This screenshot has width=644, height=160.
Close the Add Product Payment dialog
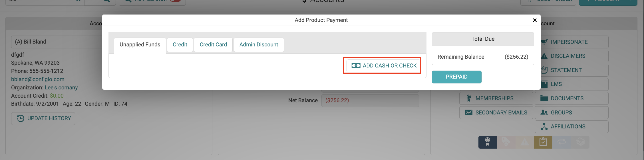535,20
